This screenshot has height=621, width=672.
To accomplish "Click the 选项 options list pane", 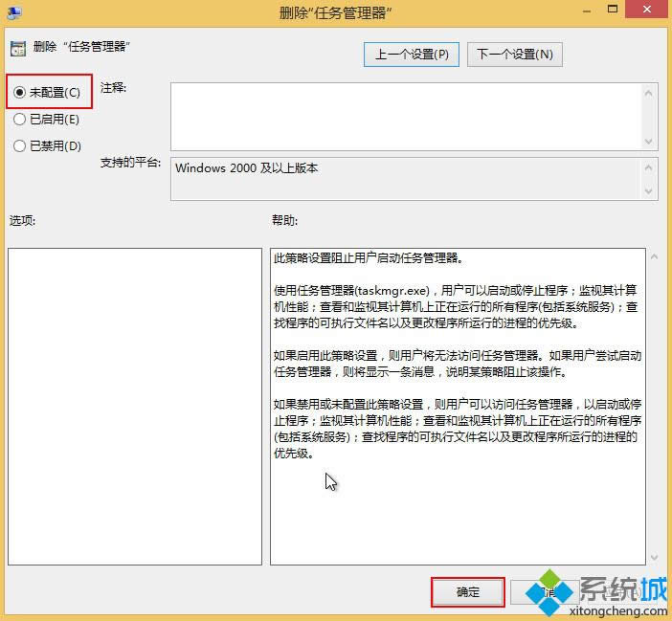I will coord(135,407).
